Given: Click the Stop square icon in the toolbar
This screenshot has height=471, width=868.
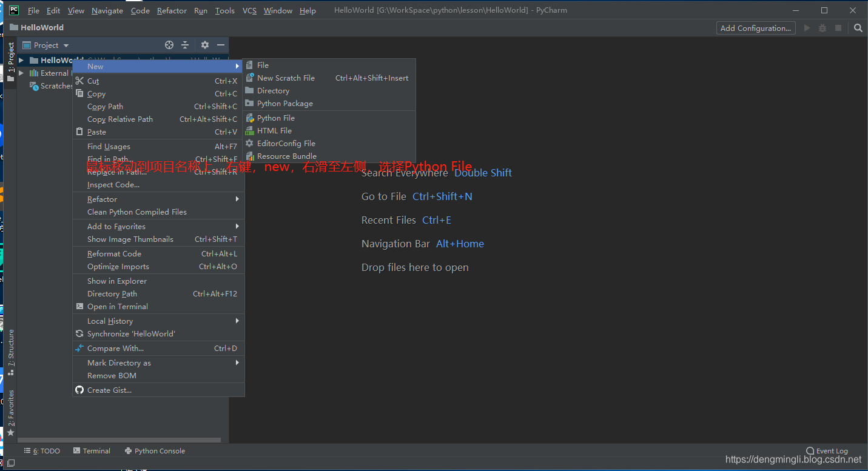Looking at the screenshot, I should click(838, 28).
